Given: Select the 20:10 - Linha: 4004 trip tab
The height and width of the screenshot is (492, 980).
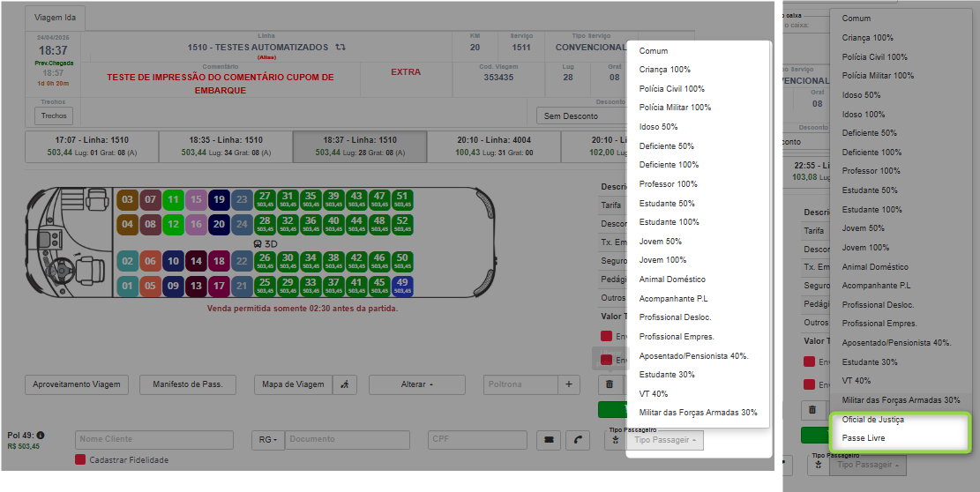Looking at the screenshot, I should coord(494,146).
